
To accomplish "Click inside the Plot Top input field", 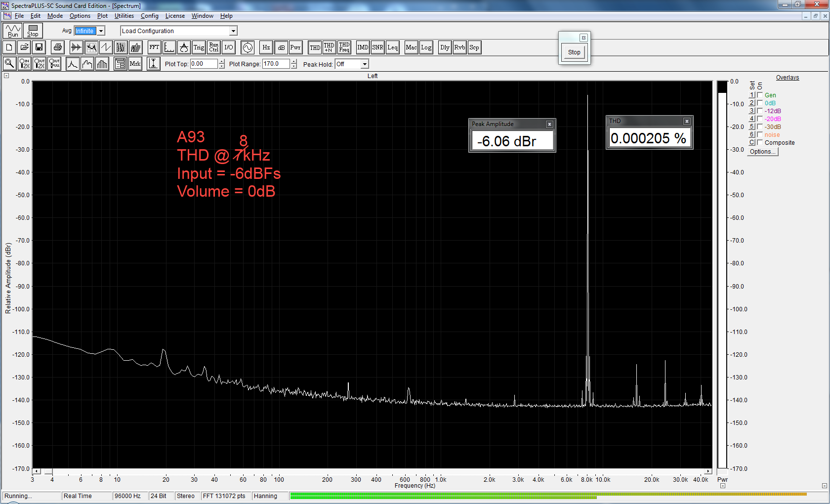I will pos(204,64).
